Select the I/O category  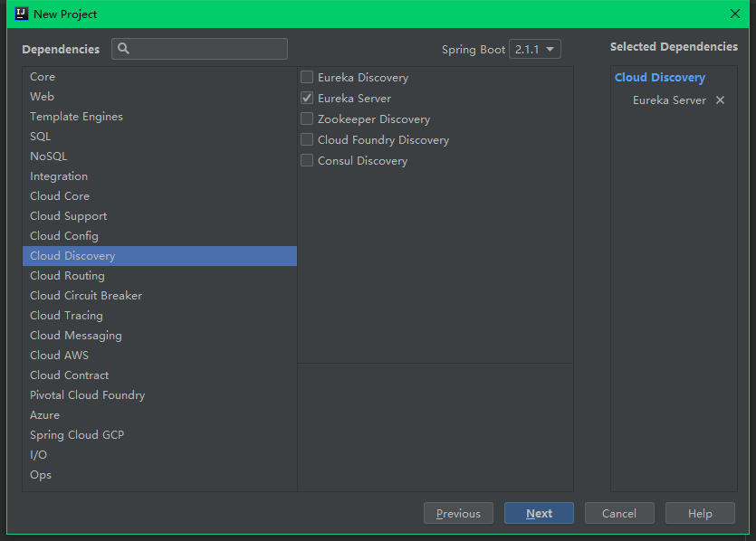click(159, 455)
